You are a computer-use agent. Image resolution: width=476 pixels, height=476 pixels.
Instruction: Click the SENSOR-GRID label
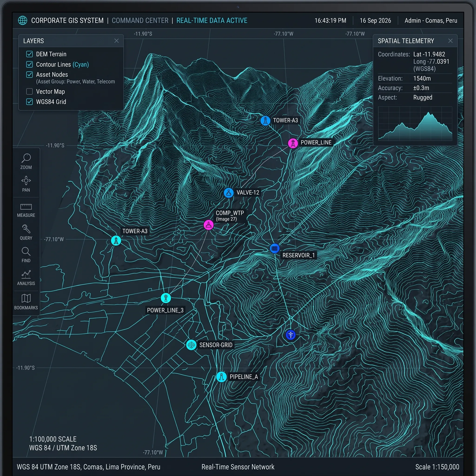coord(216,345)
